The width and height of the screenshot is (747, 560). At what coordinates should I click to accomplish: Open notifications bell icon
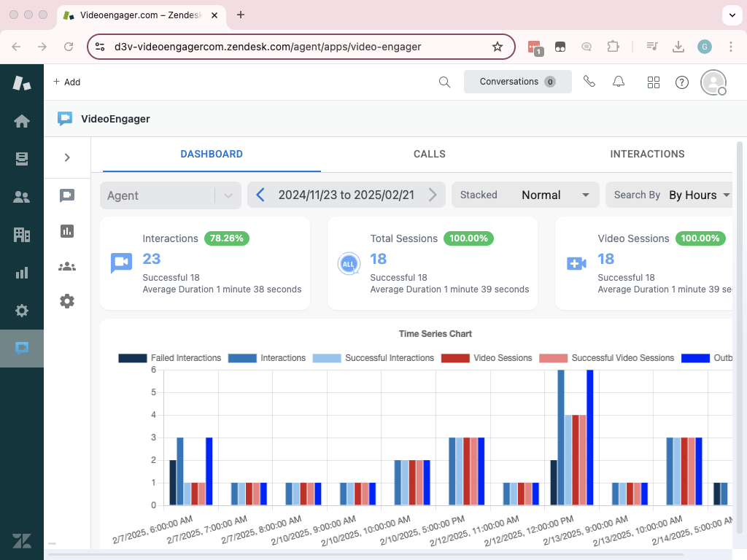point(619,82)
